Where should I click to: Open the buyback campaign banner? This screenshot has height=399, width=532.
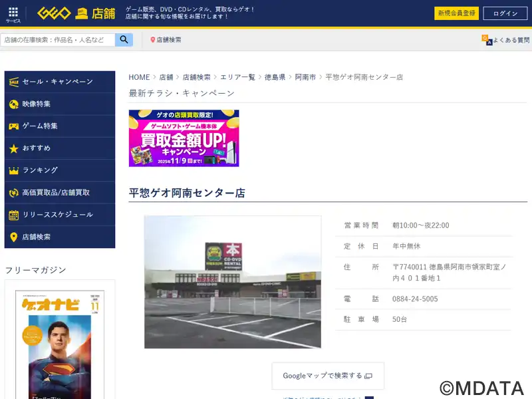click(184, 138)
